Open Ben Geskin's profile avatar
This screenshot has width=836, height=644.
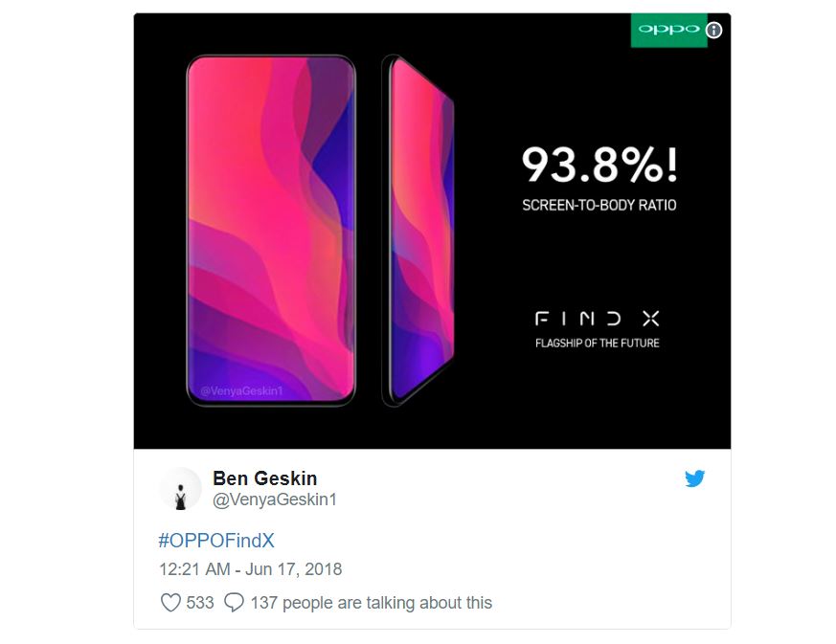pos(181,489)
